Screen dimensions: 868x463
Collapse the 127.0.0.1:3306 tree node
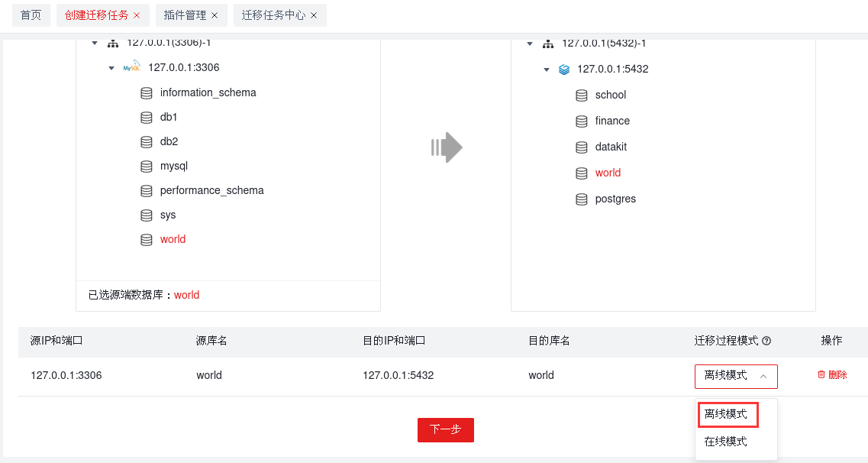click(x=111, y=67)
